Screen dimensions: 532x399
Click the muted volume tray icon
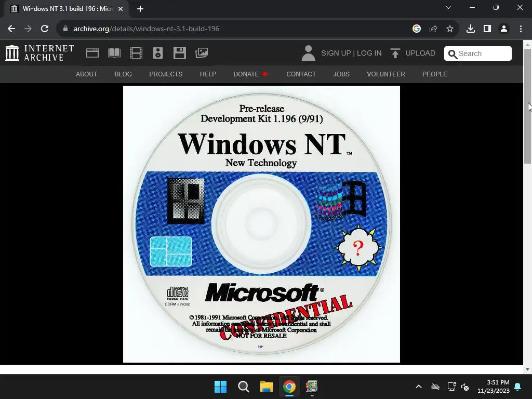465,387
